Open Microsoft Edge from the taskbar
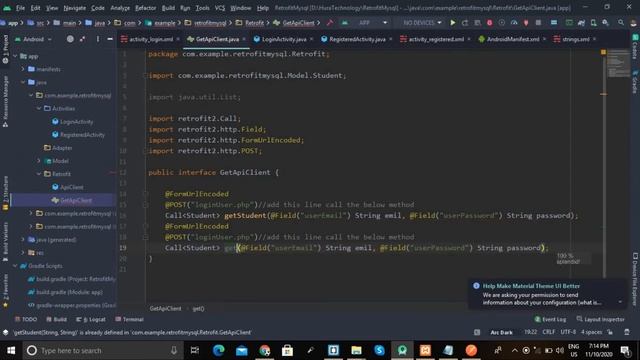This screenshot has height=360, width=640. 219,350
